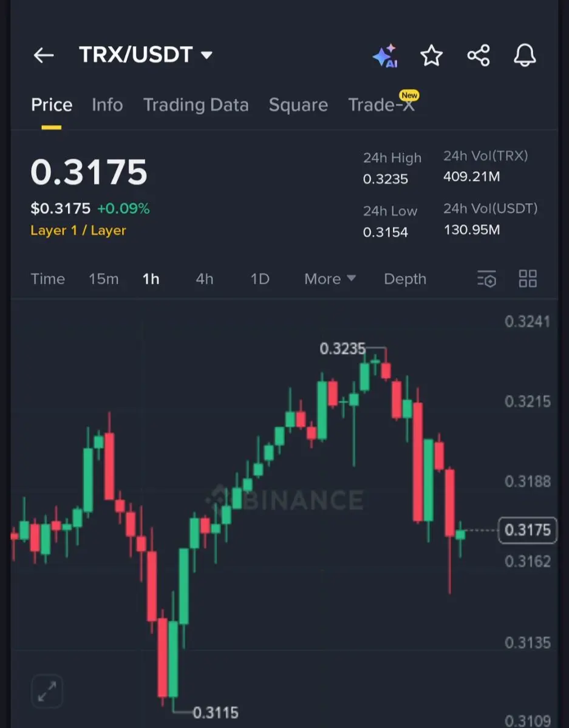Viewport: 569px width, 728px height.
Task: Switch to the 1D timeframe
Action: coord(260,279)
